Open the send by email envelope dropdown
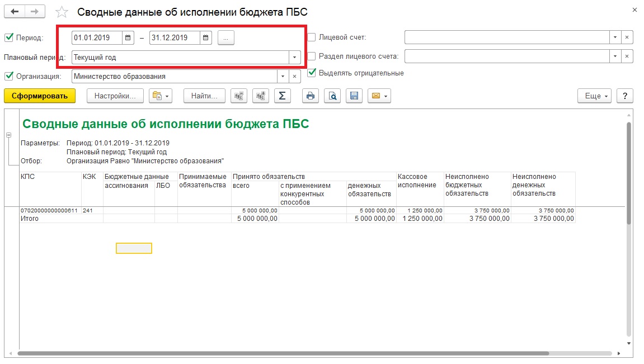The width and height of the screenshot is (644, 364). click(379, 96)
